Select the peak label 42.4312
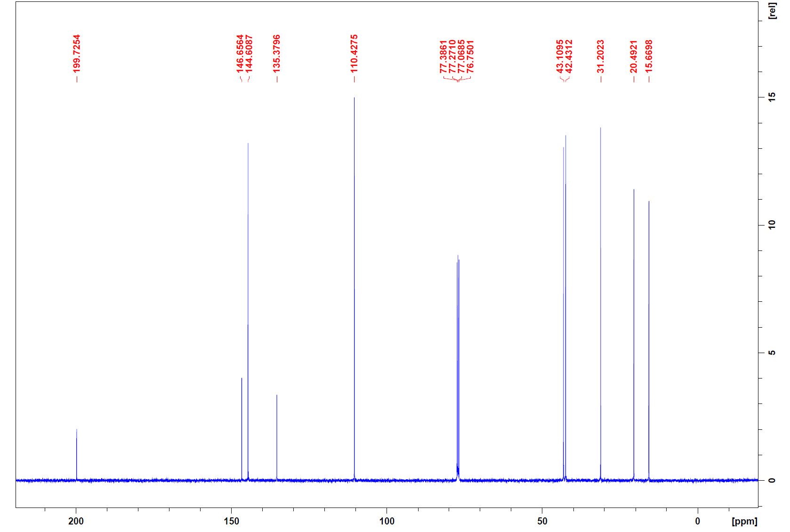The image size is (790, 532). (569, 56)
